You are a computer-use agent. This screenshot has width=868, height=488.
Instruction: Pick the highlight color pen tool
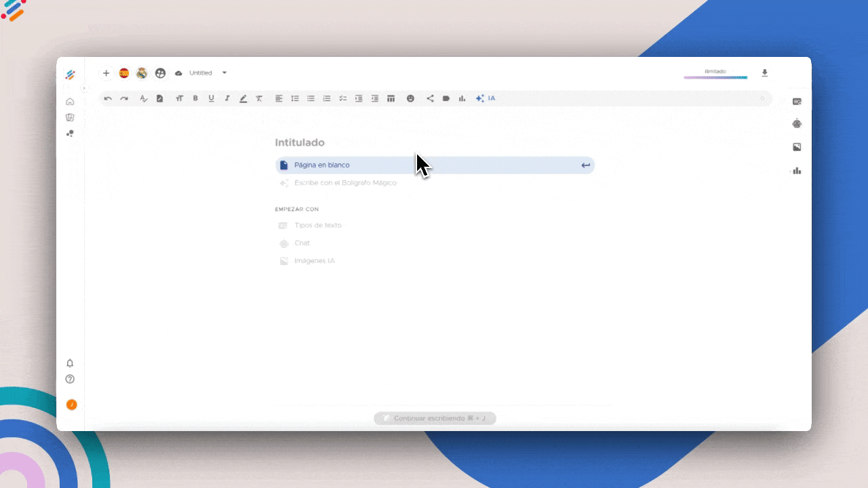point(243,98)
